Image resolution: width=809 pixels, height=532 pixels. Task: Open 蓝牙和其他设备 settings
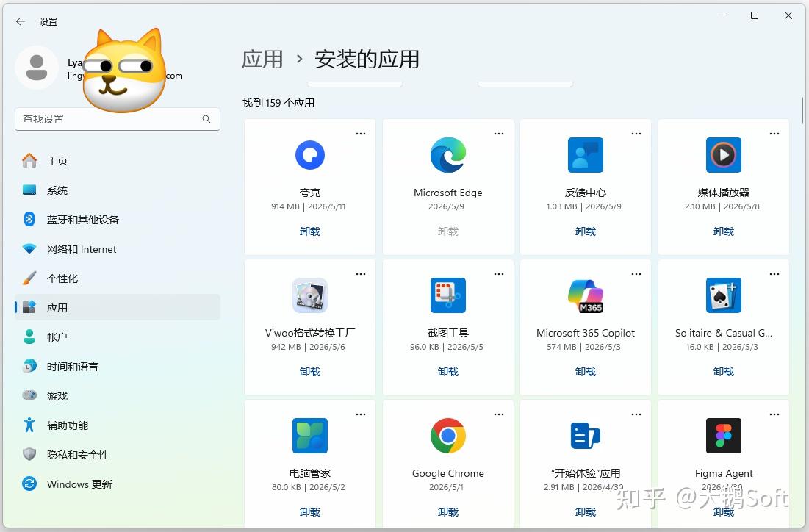(118, 219)
